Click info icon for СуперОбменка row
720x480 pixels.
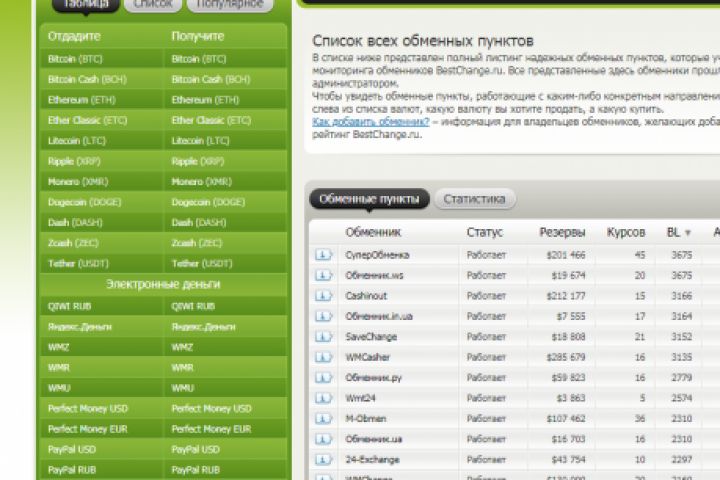tap(323, 255)
